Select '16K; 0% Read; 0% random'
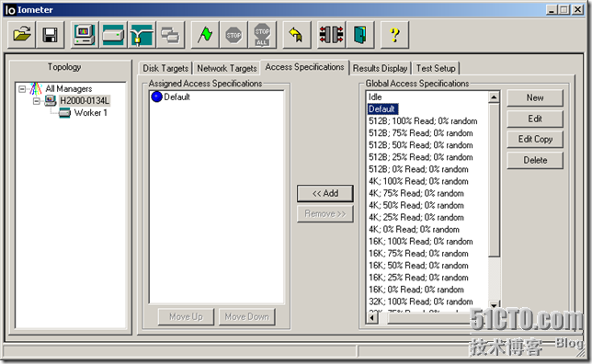Viewport: 592px width, 364px height. [x=416, y=290]
